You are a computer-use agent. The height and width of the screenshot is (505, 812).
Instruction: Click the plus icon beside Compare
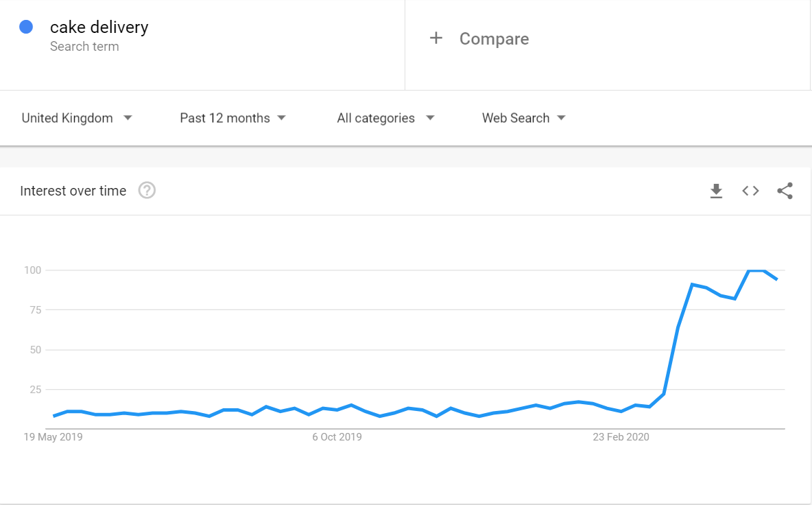[x=436, y=38]
